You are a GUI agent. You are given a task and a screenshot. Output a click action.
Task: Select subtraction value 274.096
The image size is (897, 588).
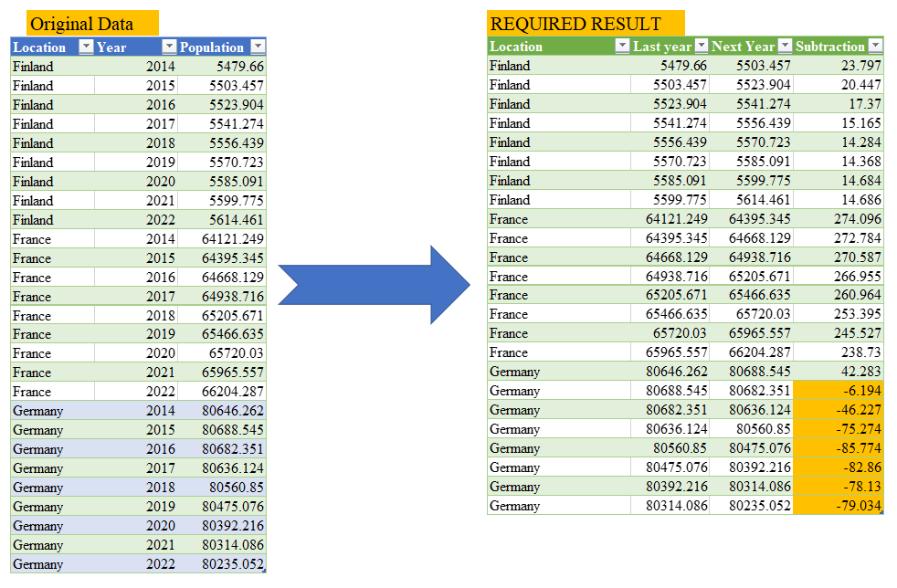[x=838, y=218]
